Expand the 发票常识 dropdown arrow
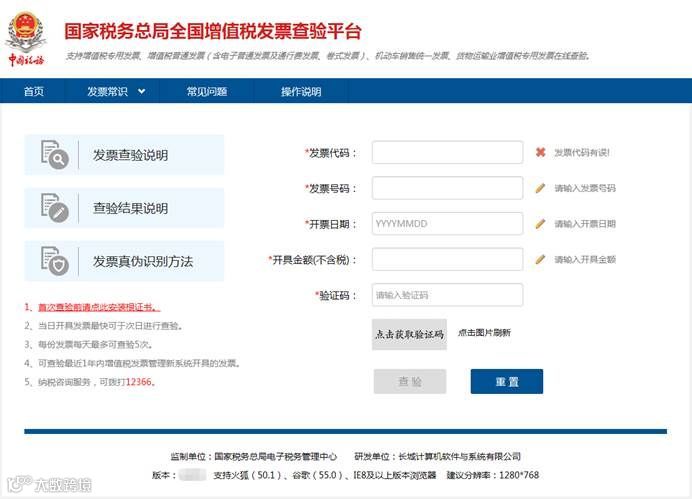 pyautogui.click(x=142, y=91)
